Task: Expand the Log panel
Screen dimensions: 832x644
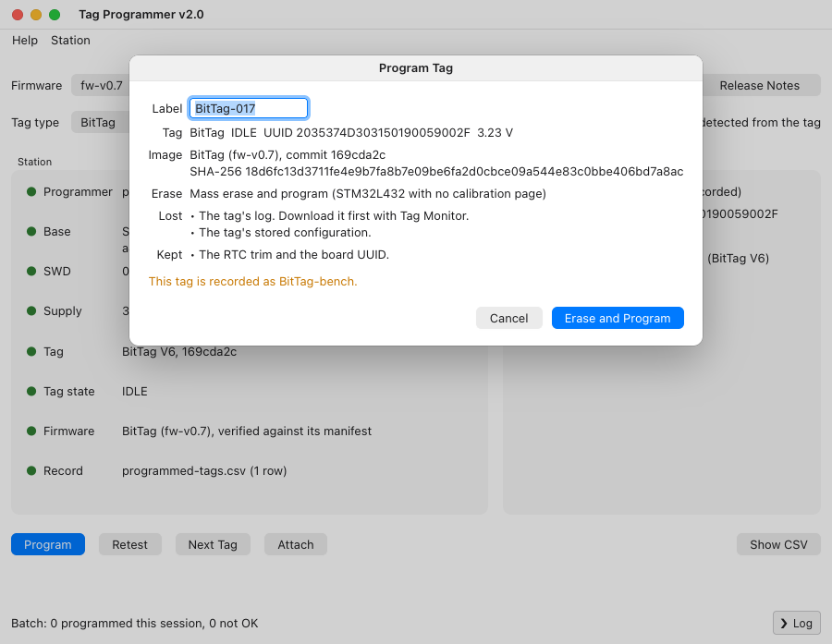Action: pos(797,623)
